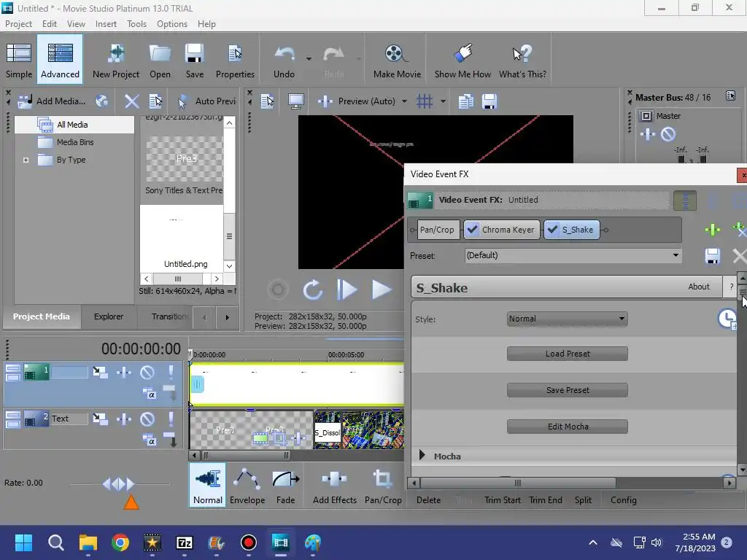Click Make Movie icon

click(x=397, y=60)
